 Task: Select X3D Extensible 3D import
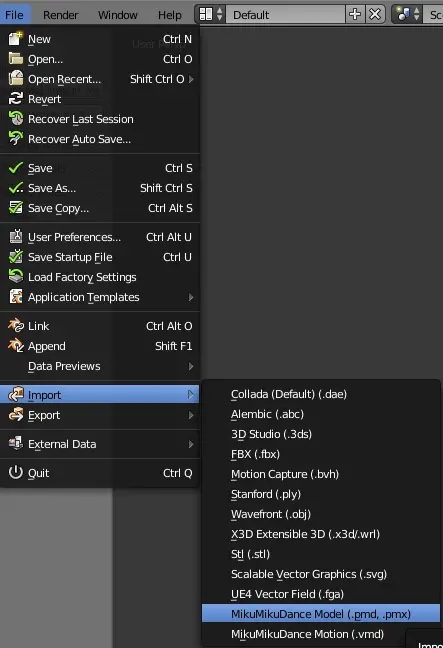pyautogui.click(x=321, y=534)
